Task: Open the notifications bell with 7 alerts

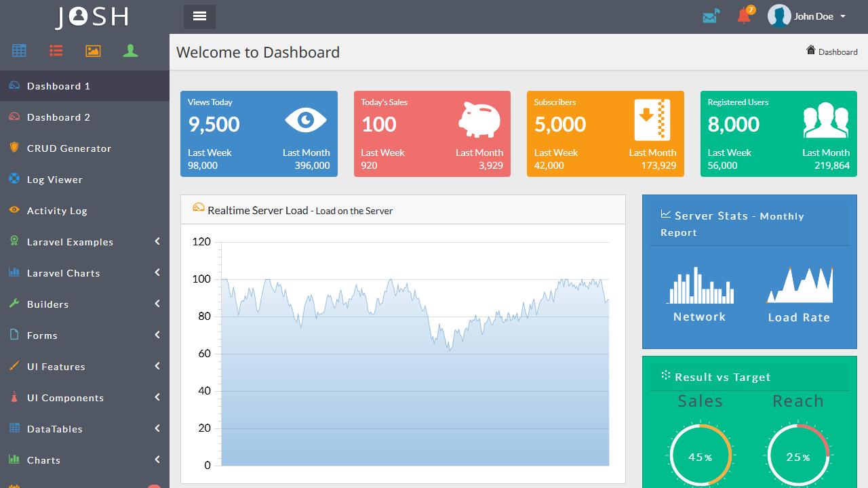Action: point(743,16)
